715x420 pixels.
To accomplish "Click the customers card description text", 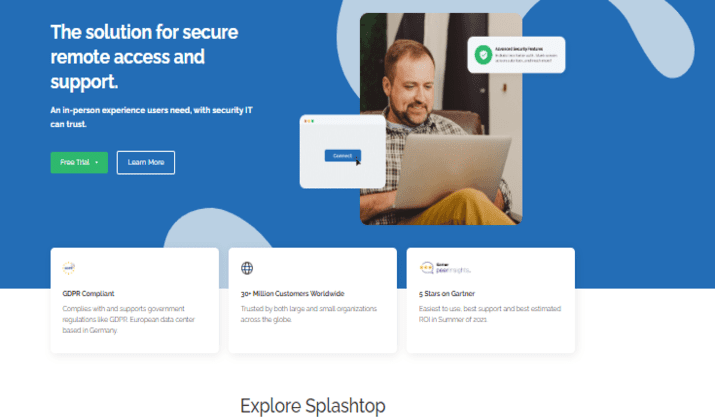I will pyautogui.click(x=309, y=314).
